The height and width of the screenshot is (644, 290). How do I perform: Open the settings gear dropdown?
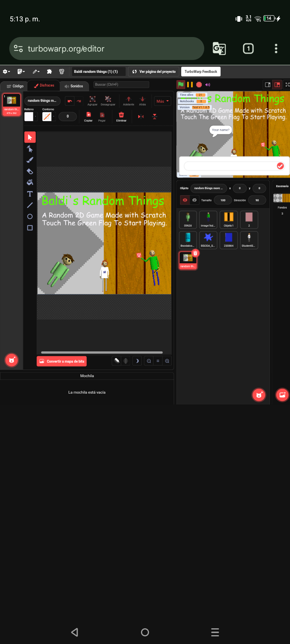click(x=6, y=72)
